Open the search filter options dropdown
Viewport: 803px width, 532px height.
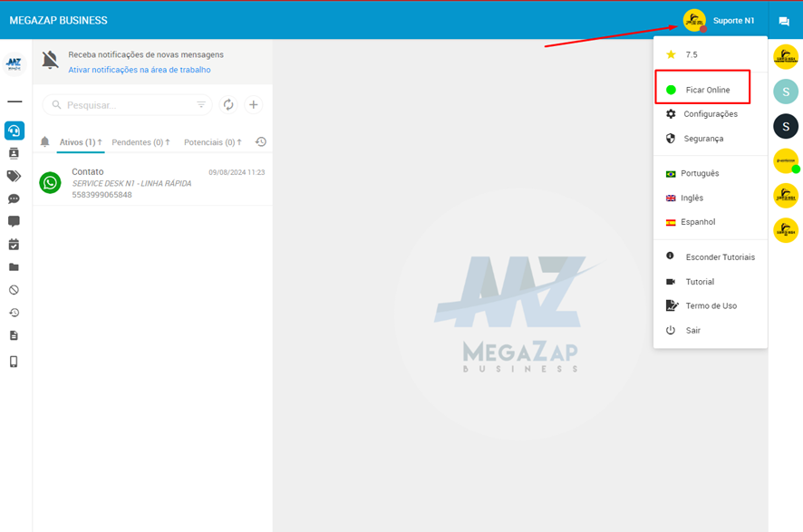tap(201, 105)
